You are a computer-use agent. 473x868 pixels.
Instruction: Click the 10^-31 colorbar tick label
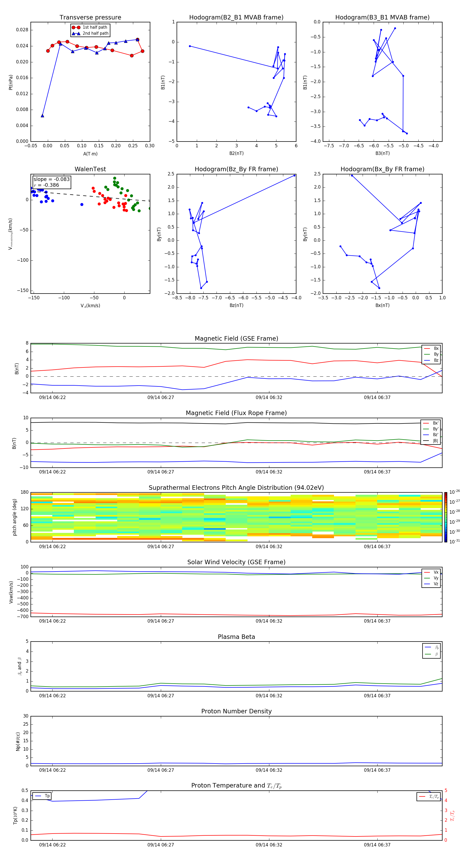[455, 542]
